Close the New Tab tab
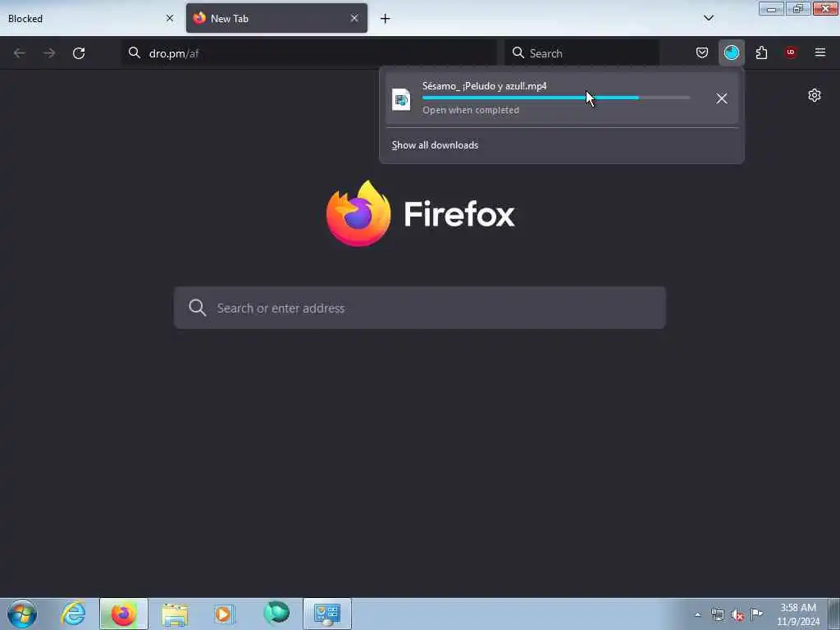This screenshot has height=630, width=840. (354, 18)
